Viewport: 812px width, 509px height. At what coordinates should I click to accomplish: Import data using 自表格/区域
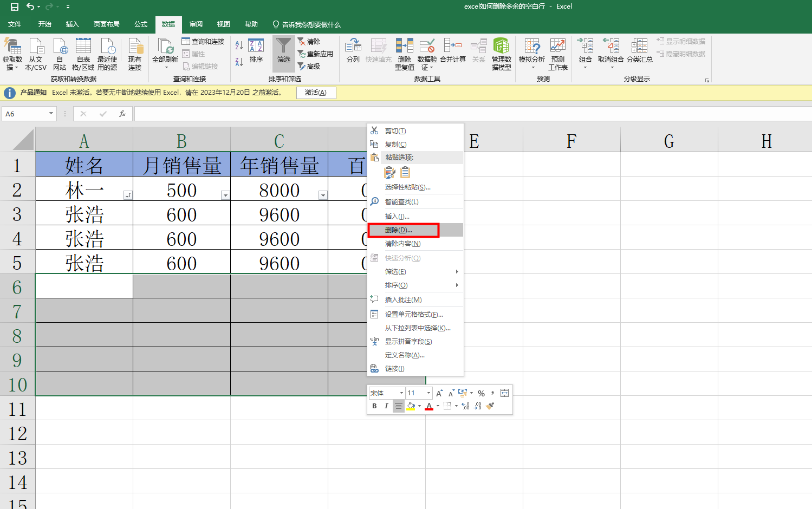[x=83, y=54]
